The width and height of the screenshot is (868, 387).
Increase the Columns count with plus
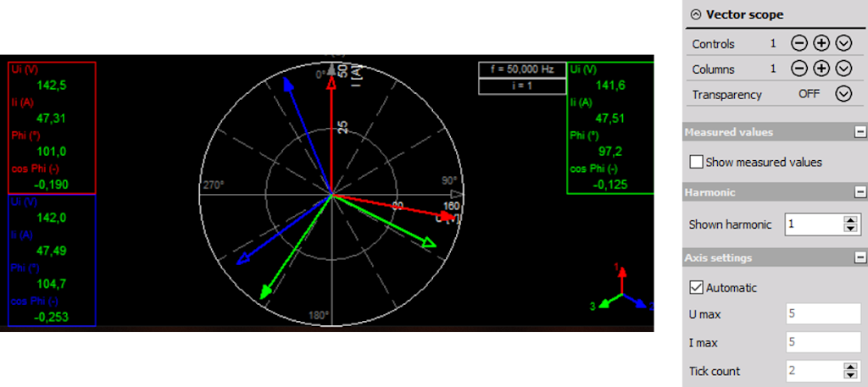pyautogui.click(x=821, y=69)
